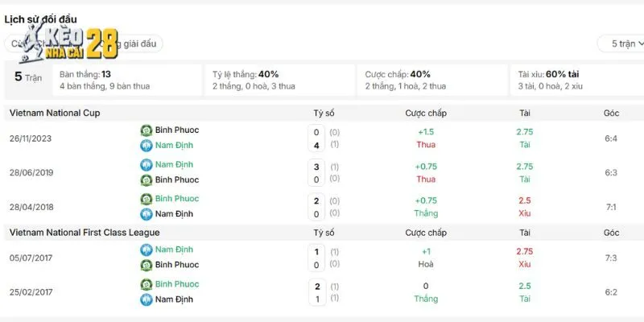This screenshot has width=644, height=322.
Task: Click Binh Phuoc logo in 25/02/2017 match
Action: [147, 284]
